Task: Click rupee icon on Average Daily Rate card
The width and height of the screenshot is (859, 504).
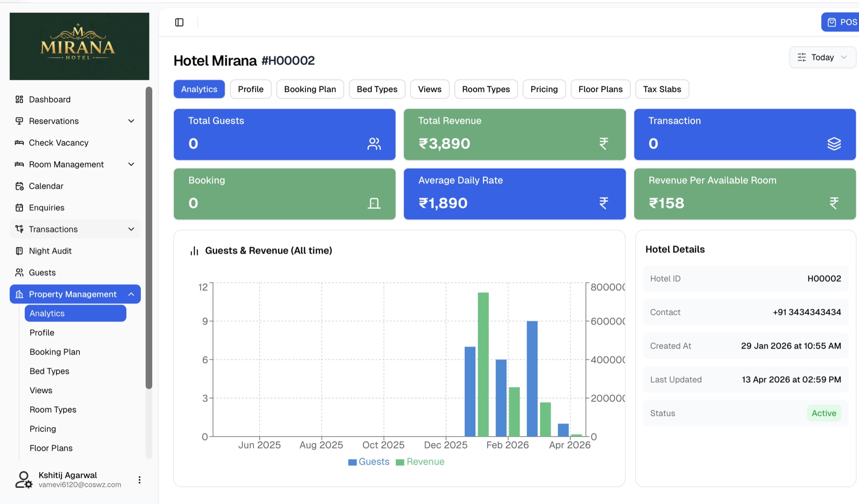Action: point(604,203)
